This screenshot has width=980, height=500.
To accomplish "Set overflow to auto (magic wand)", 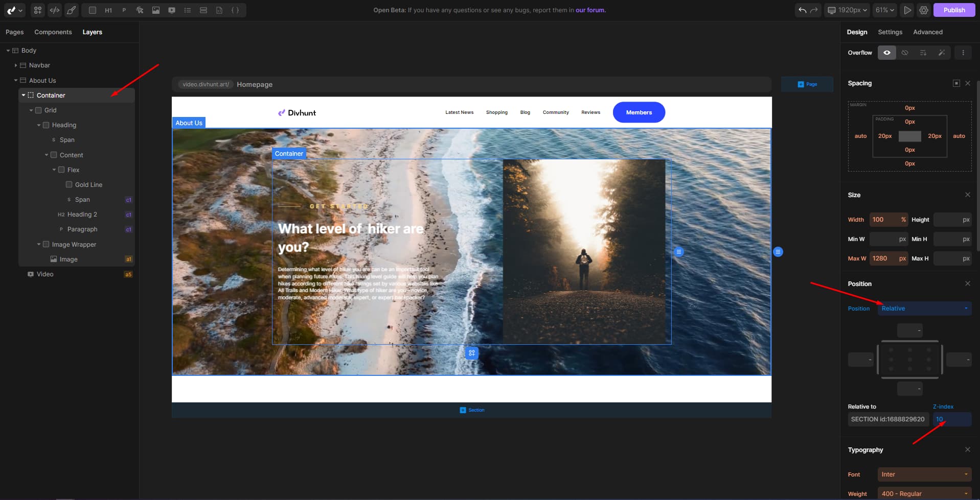I will point(941,53).
